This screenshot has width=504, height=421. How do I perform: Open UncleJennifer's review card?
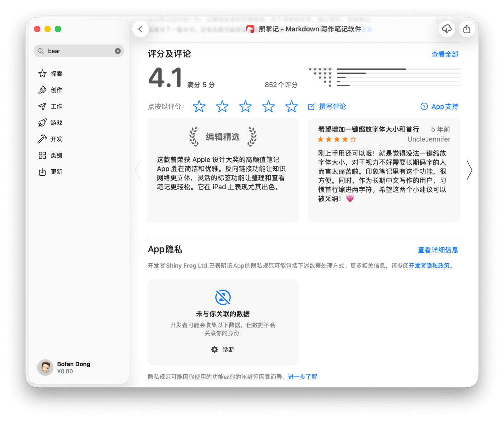click(x=384, y=170)
